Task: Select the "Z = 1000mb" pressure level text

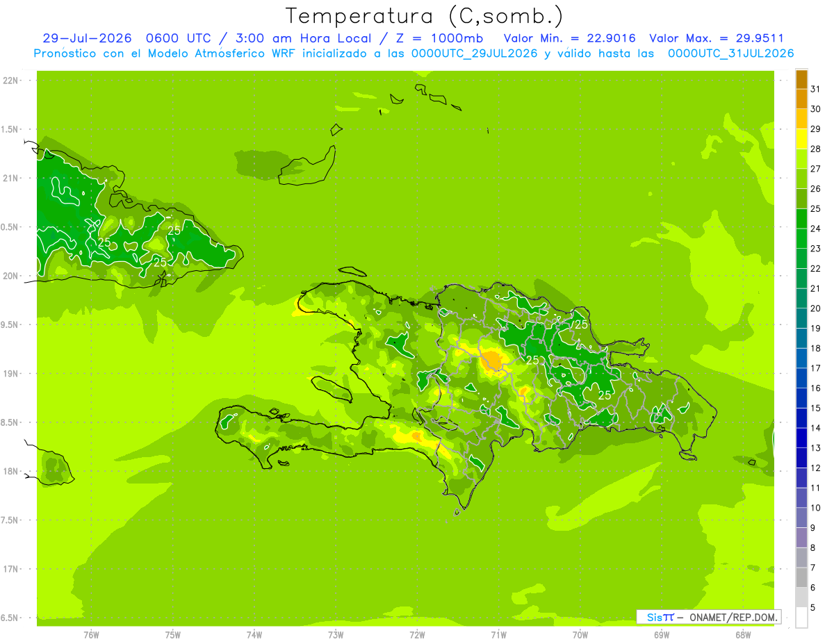Action: [439, 38]
